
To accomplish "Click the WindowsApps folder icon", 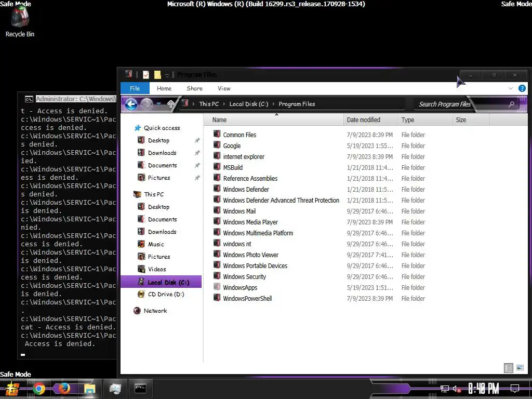I will (x=217, y=287).
